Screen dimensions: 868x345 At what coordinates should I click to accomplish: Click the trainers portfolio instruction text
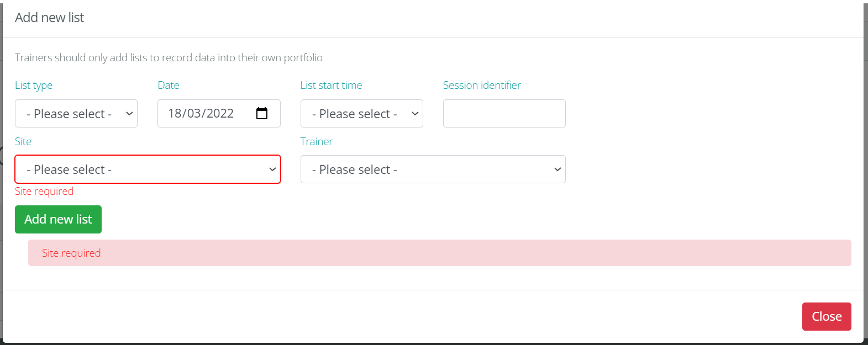point(169,58)
